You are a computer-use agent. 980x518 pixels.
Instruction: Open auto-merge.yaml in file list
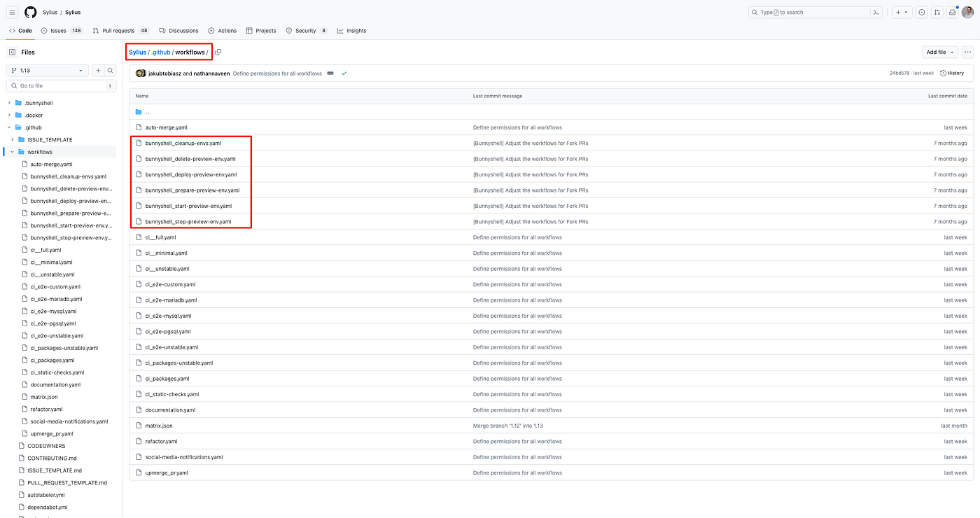click(166, 127)
